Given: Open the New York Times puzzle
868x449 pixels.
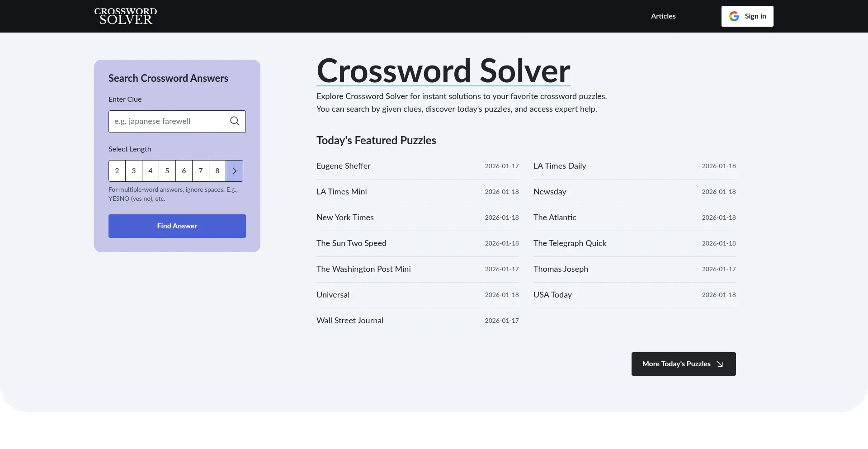Looking at the screenshot, I should click(x=344, y=217).
